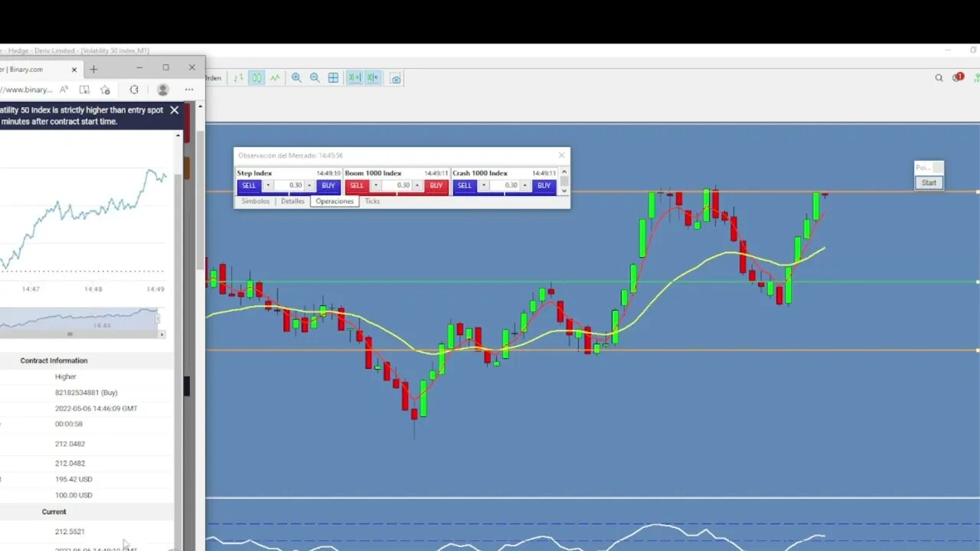
Task: Select candlestick chart display icon
Action: (256, 78)
